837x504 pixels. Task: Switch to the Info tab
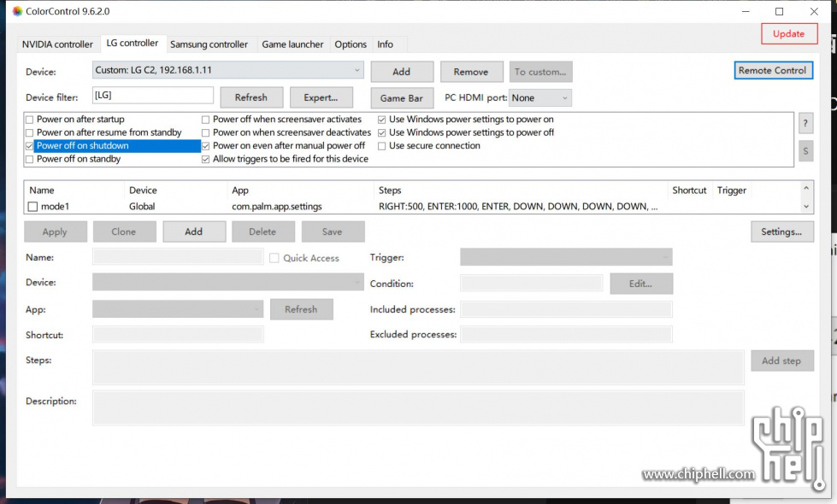pyautogui.click(x=385, y=44)
